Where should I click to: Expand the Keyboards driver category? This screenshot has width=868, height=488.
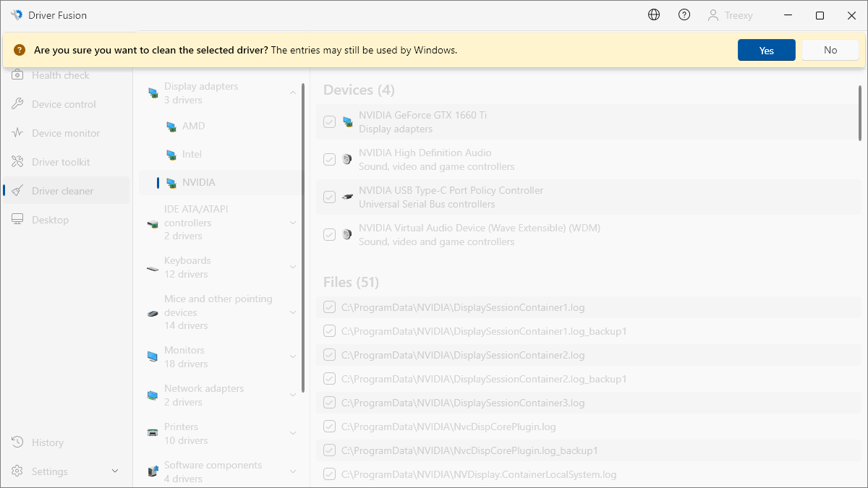pyautogui.click(x=293, y=267)
